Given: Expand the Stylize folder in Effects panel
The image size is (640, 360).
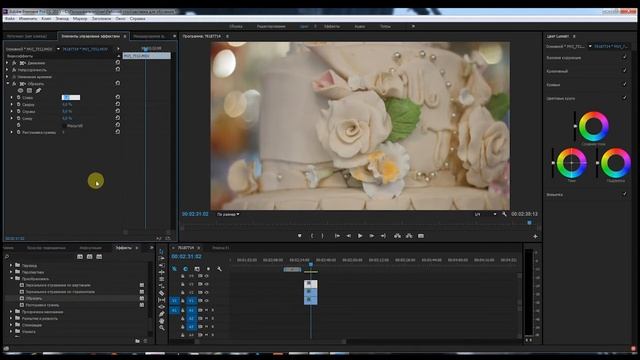Looking at the screenshot, I should coord(11,325).
